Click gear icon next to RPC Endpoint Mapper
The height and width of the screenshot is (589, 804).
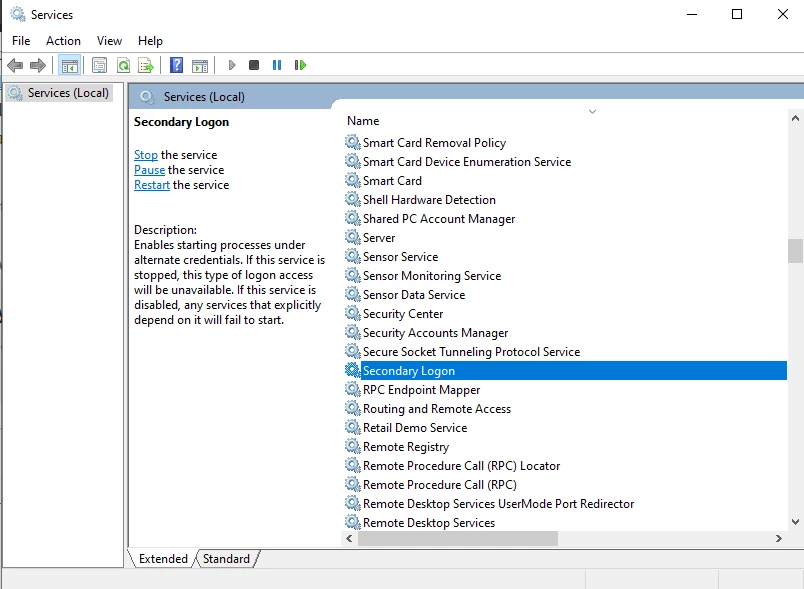coord(352,389)
